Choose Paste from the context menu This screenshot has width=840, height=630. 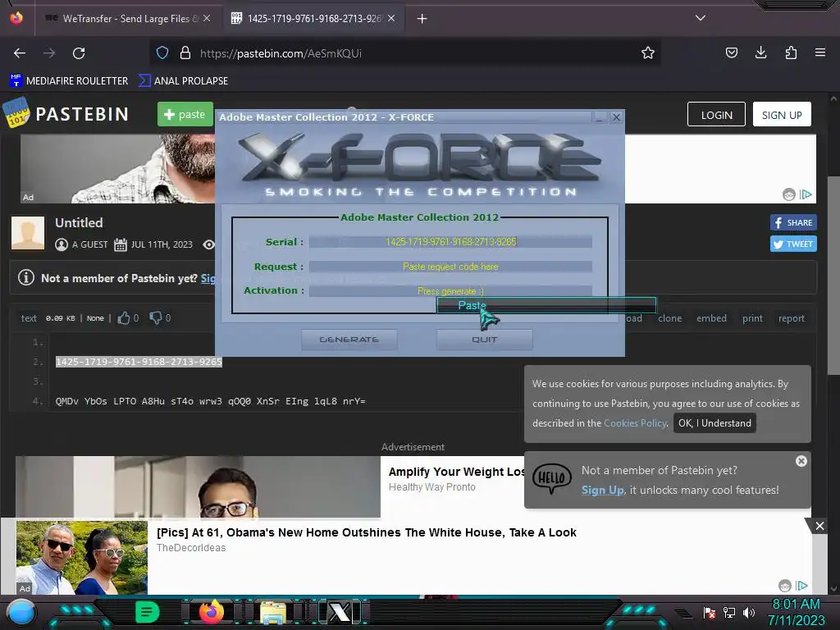(546, 305)
